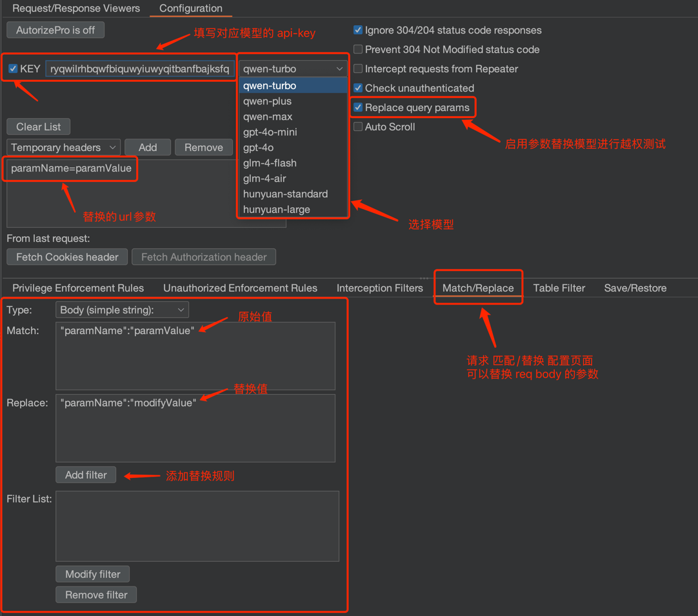698x616 pixels.
Task: Click the Add filter button
Action: (x=86, y=475)
